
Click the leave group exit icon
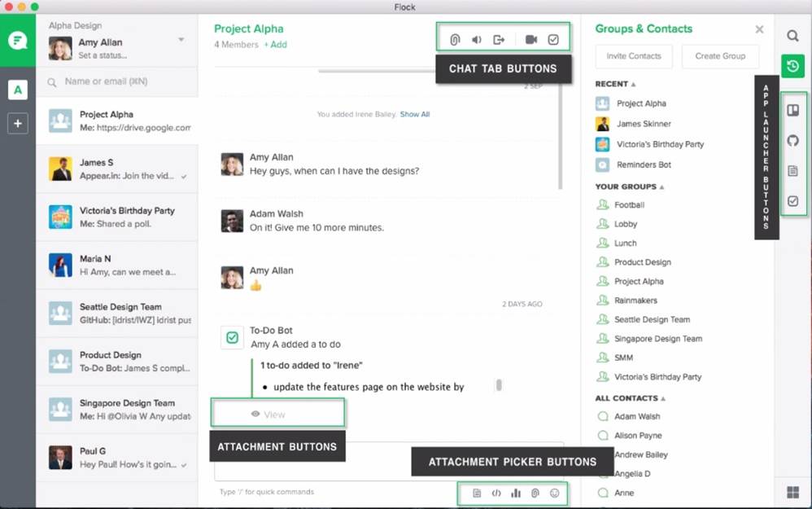click(499, 40)
